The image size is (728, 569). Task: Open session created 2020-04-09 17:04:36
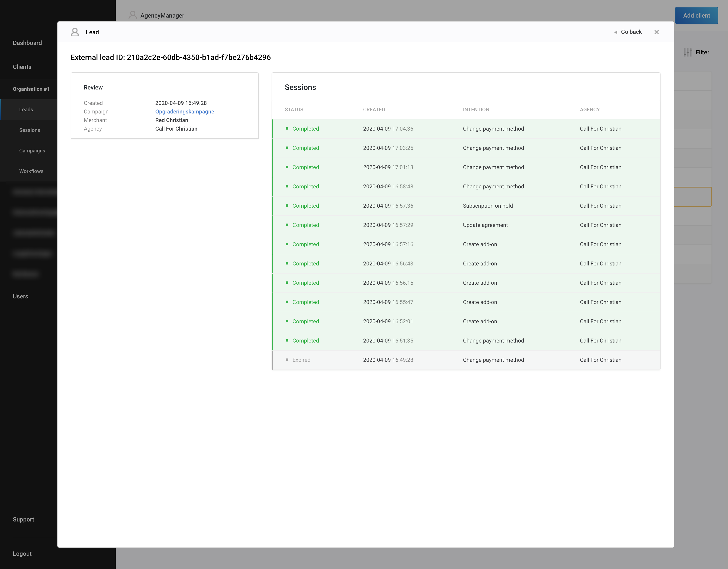(466, 129)
